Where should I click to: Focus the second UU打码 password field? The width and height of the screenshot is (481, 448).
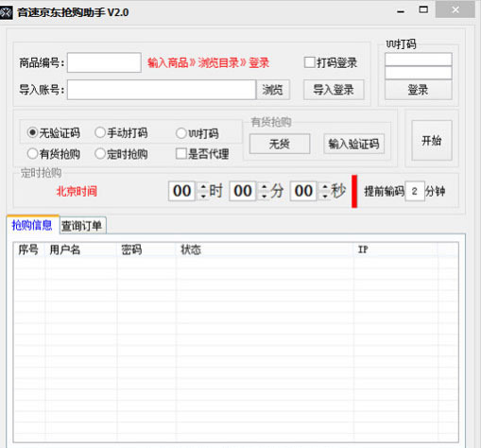pyautogui.click(x=419, y=73)
